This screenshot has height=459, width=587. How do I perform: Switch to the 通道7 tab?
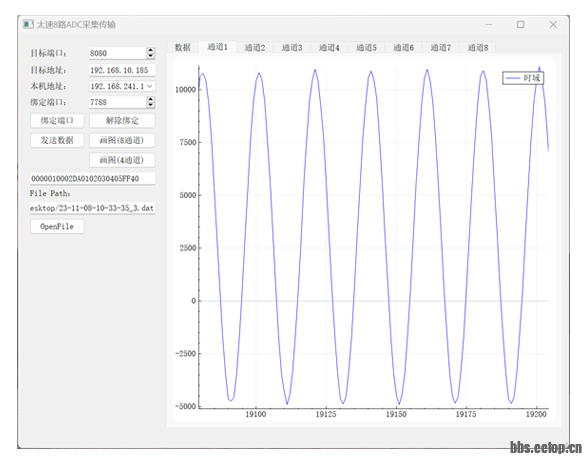[x=441, y=48]
